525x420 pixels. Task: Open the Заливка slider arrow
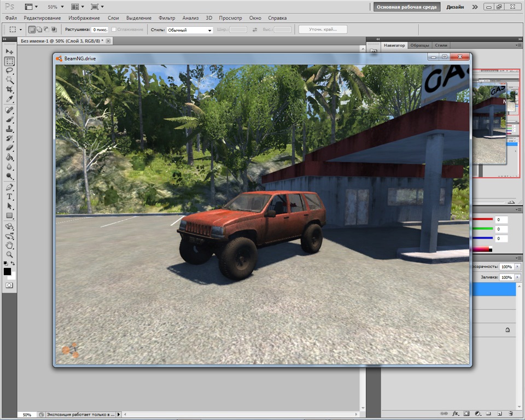coord(518,277)
